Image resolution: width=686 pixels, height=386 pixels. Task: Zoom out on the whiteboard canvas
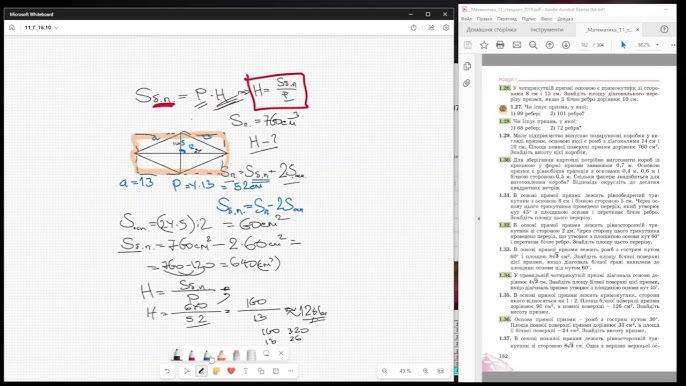pos(385,371)
